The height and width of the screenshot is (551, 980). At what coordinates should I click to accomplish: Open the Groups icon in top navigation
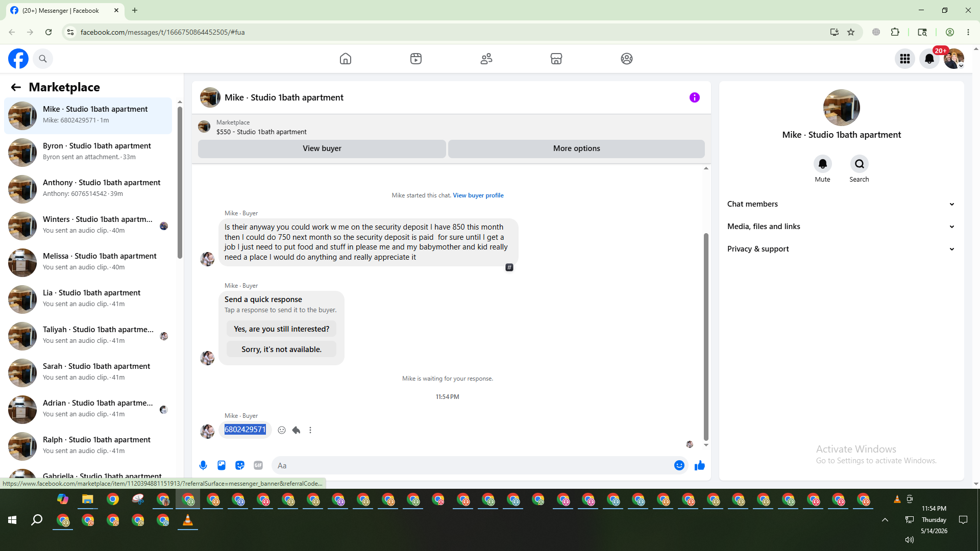(x=627, y=59)
